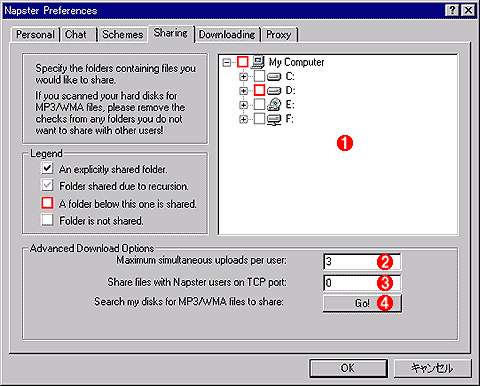Viewport: 480px width, 386px height.
Task: Click legend text 'A folder below this one is shared.'
Action: pyautogui.click(x=128, y=204)
